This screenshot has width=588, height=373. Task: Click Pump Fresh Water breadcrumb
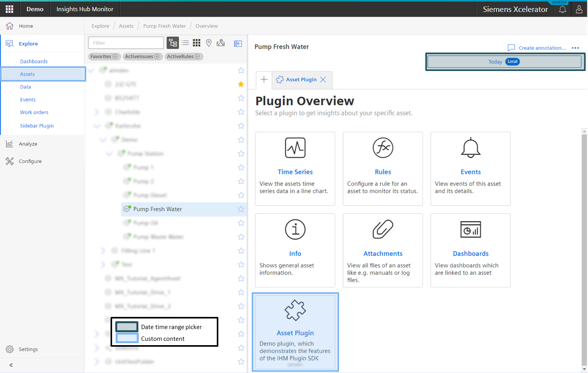click(165, 26)
